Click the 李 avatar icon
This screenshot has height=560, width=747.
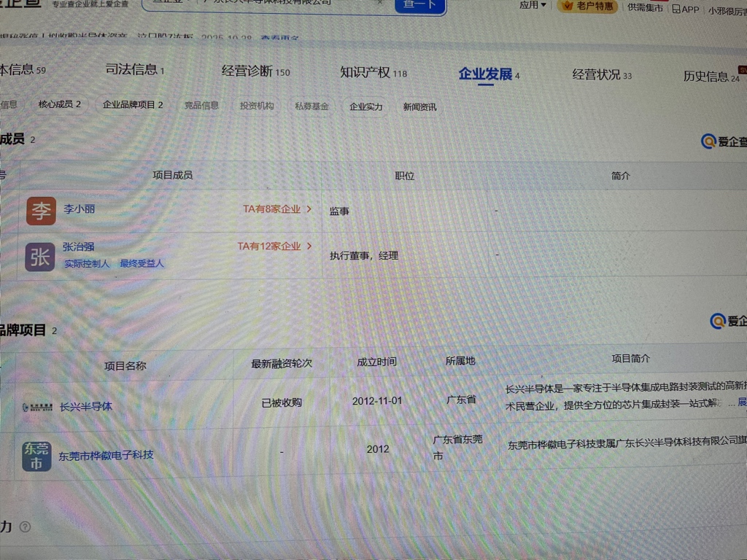tap(41, 211)
